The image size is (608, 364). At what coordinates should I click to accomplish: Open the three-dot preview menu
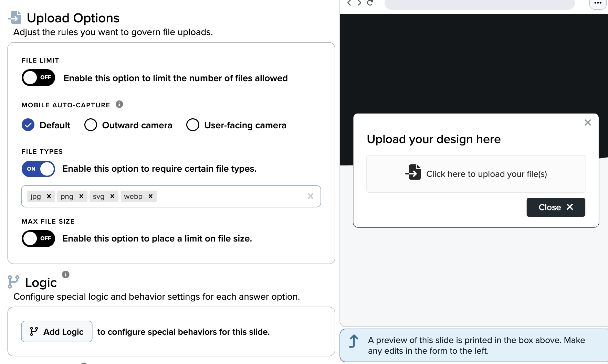(x=598, y=3)
